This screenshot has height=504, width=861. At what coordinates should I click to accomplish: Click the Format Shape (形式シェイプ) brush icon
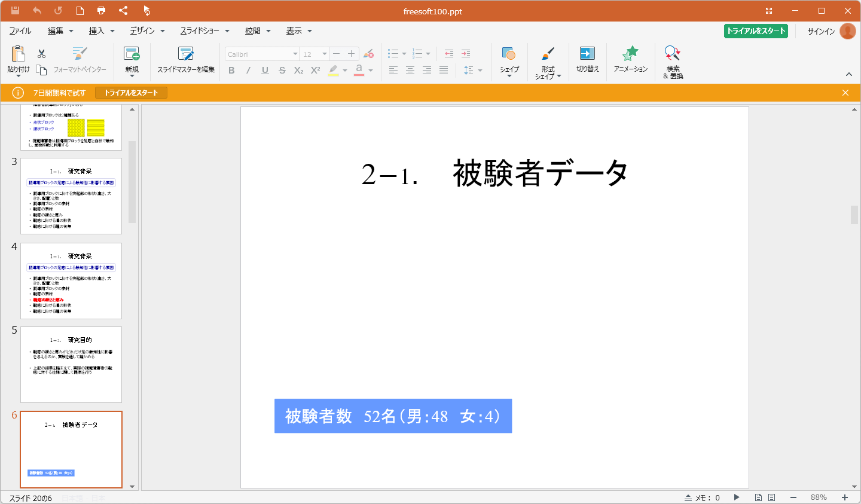(548, 54)
